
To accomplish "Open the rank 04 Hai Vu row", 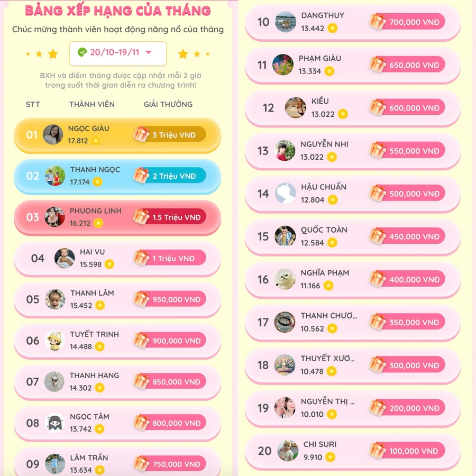I will 117,259.
